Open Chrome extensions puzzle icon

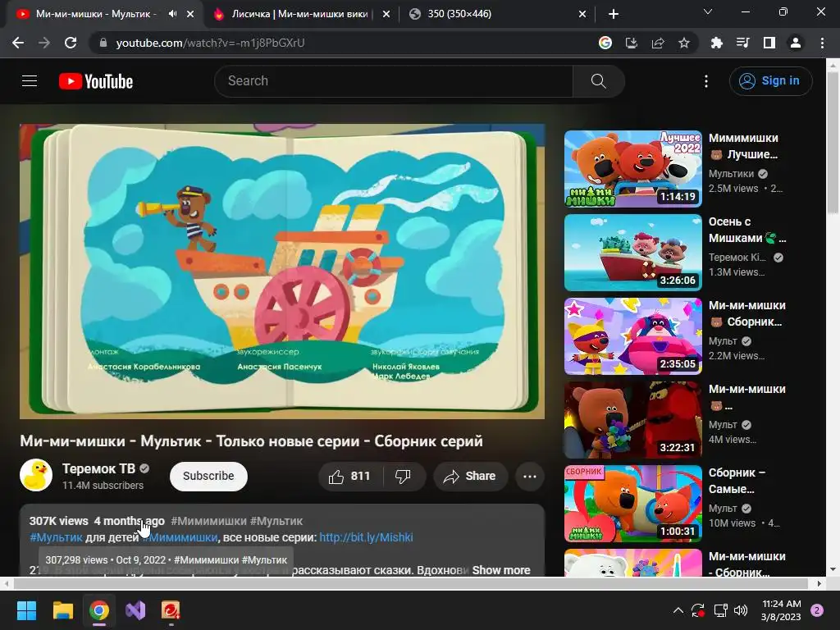click(x=716, y=43)
